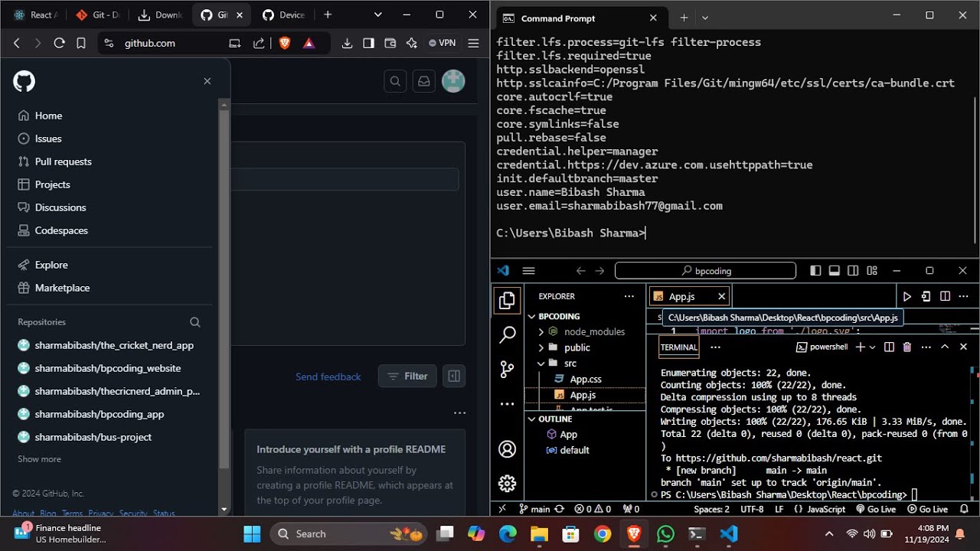Close the GitHub sidebar navigation menu
980x551 pixels.
pos(207,81)
